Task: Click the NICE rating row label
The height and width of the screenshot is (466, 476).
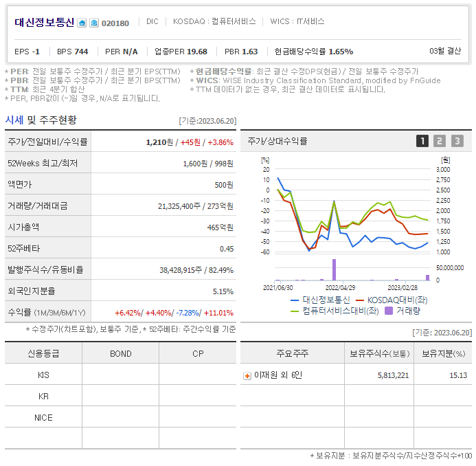Action: click(x=43, y=418)
